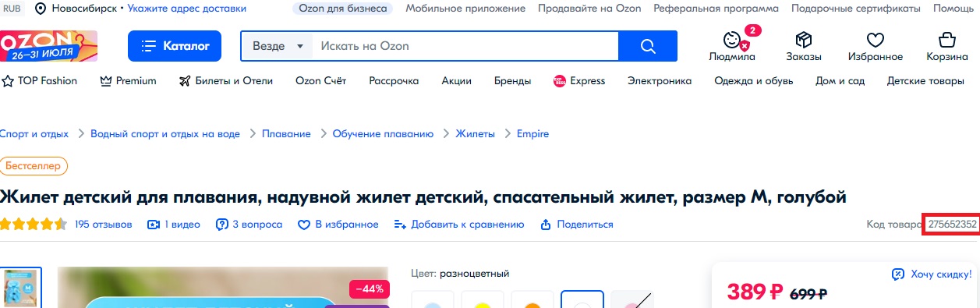The width and height of the screenshot is (980, 308).
Task: Open the RUB currency selector
Action: 12,9
